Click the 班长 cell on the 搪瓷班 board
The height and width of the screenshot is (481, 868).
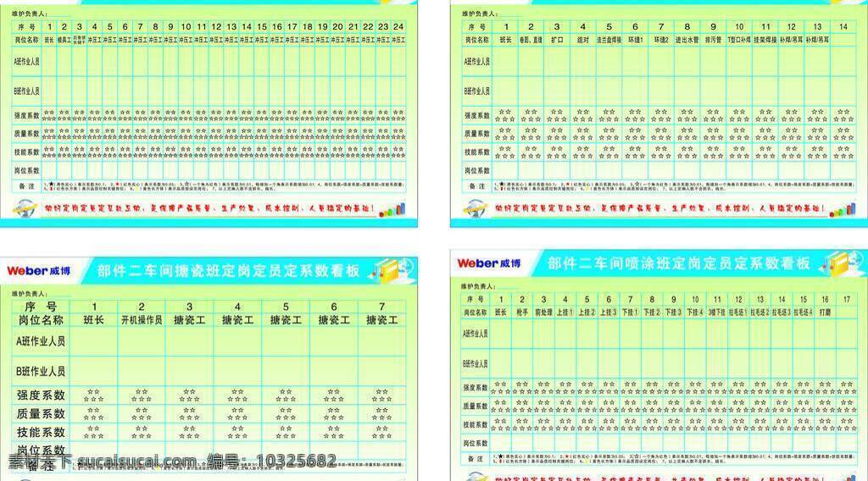click(93, 320)
